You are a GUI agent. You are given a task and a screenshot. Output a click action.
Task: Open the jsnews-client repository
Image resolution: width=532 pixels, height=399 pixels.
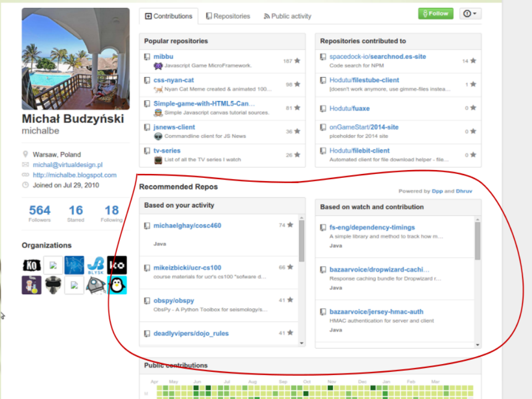(x=174, y=127)
